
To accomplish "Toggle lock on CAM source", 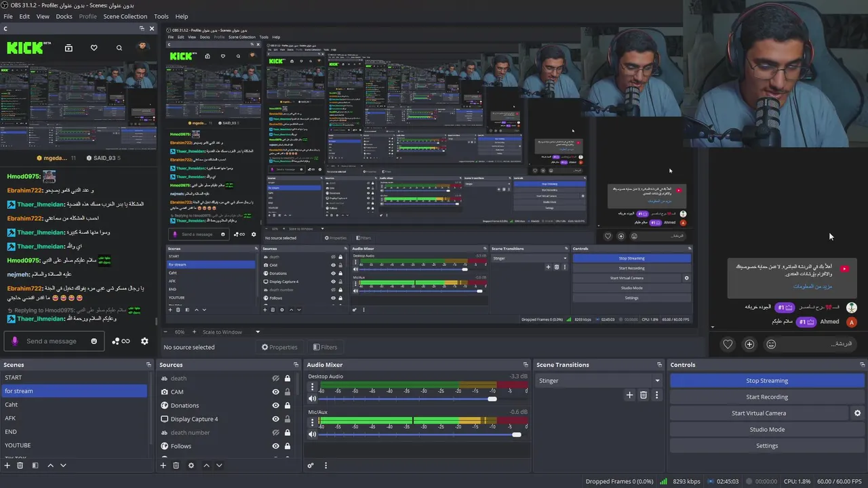I will click(x=288, y=392).
